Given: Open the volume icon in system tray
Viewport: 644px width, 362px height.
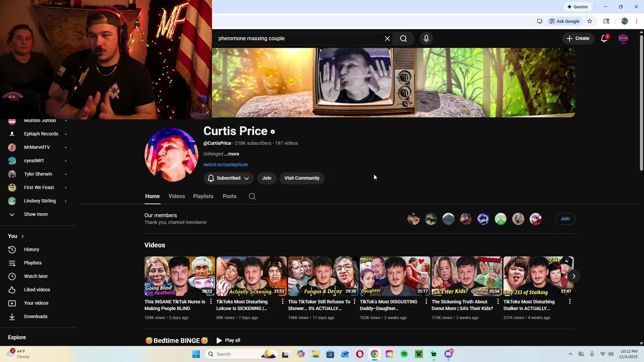Looking at the screenshot, I should click(611, 354).
